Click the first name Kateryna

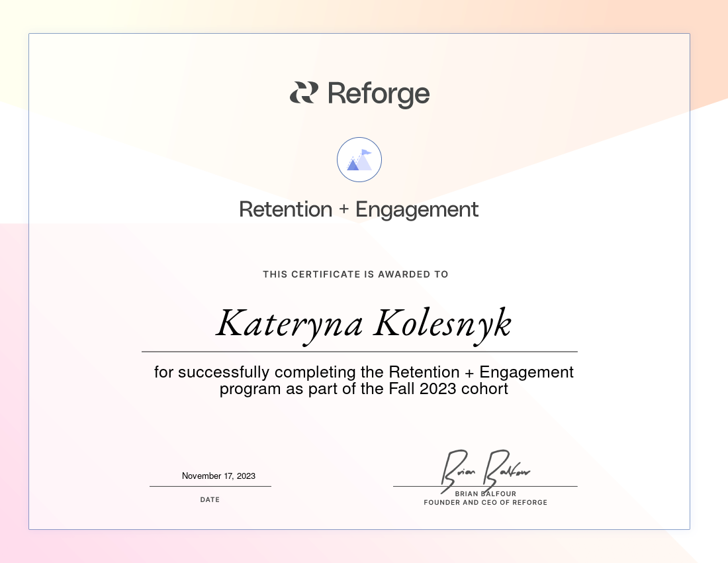point(289,324)
